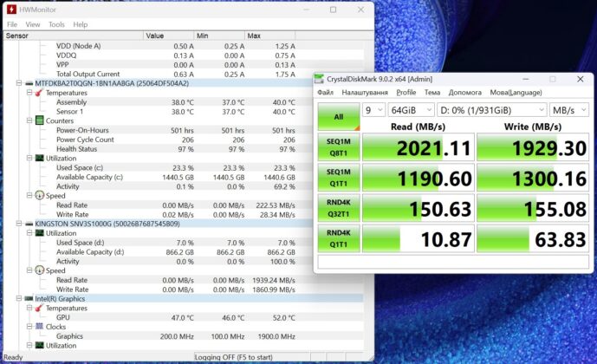Click the thermometer icon under Intel Graphics

coord(39,308)
